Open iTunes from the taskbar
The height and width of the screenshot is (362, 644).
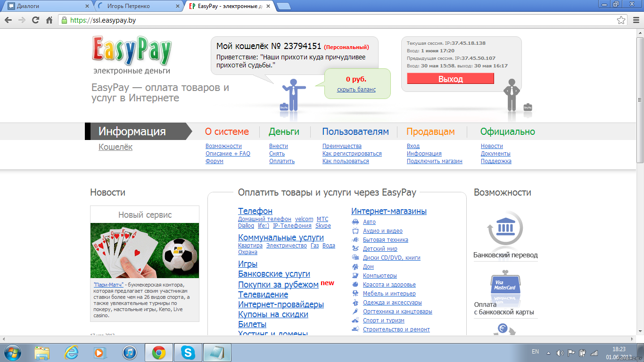point(130,353)
